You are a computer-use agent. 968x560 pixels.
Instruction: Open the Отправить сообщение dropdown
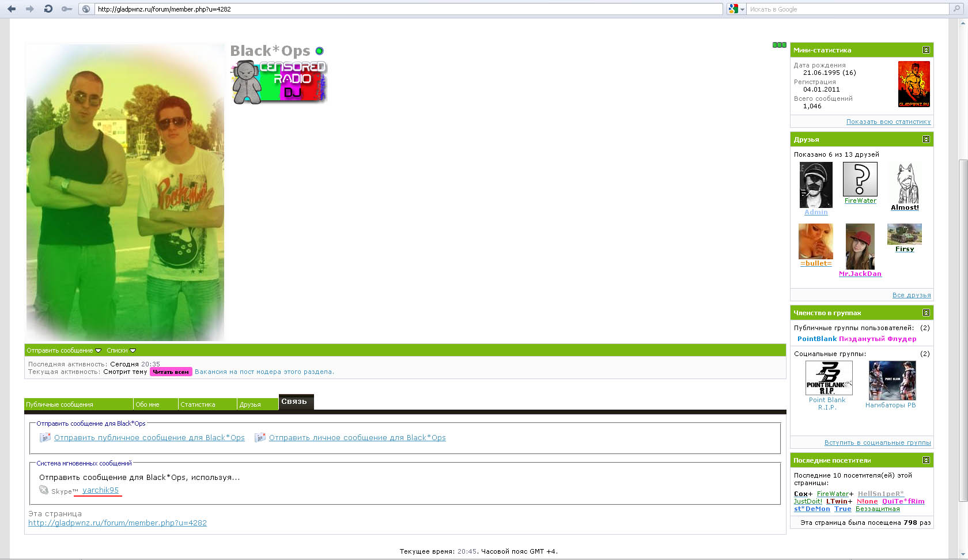coord(64,350)
